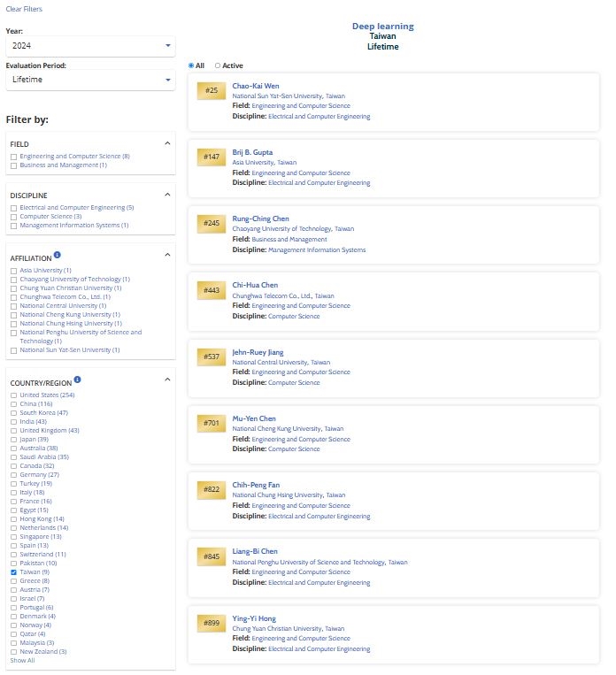
Task: Click the #899 gold rank badge
Action: pyautogui.click(x=212, y=622)
